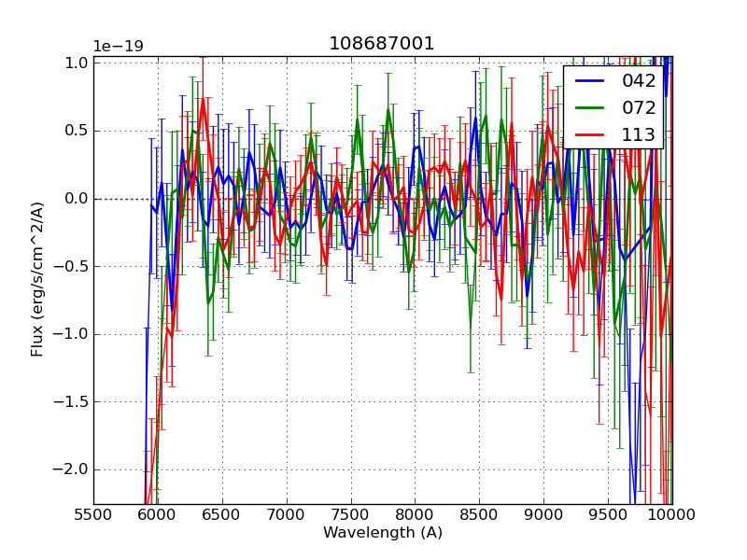Click x-axis tick label 7500

tap(351, 513)
